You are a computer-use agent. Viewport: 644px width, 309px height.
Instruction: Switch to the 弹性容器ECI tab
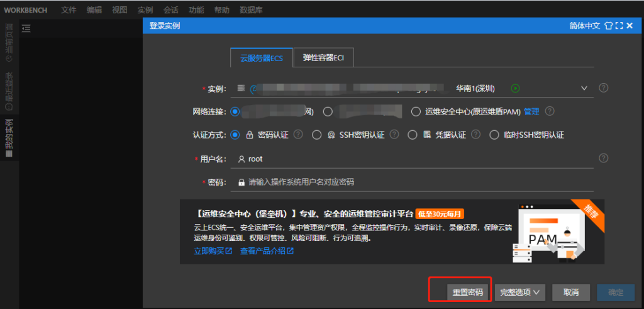[324, 58]
